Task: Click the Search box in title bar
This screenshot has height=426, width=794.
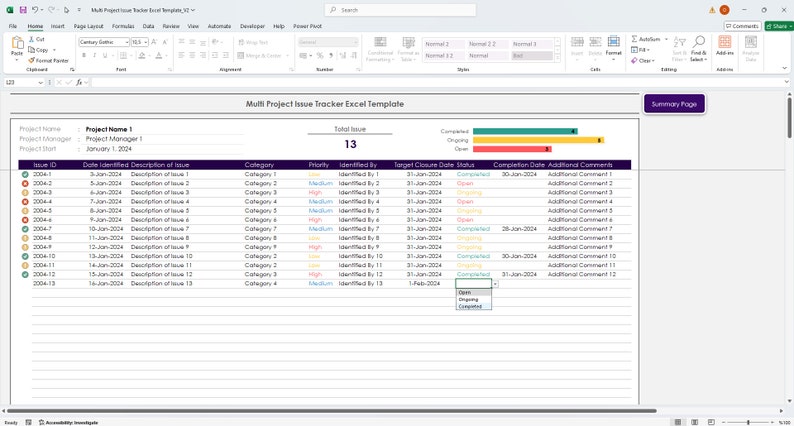Action: tap(400, 10)
